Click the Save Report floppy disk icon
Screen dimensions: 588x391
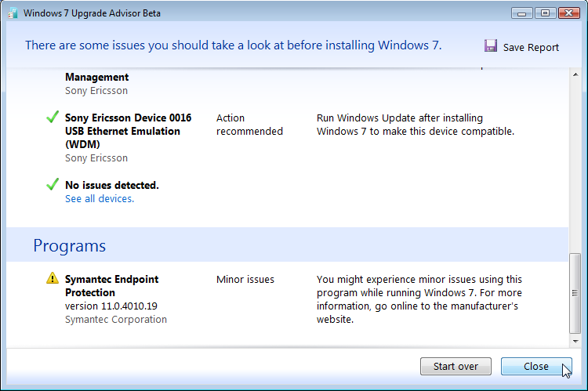coord(491,45)
